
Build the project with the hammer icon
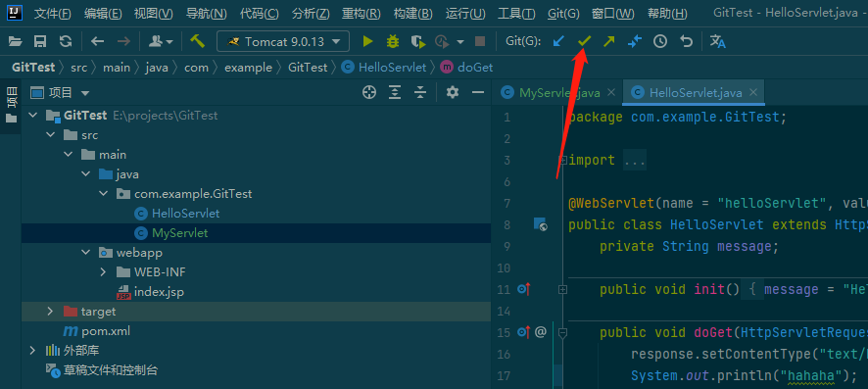coord(198,41)
